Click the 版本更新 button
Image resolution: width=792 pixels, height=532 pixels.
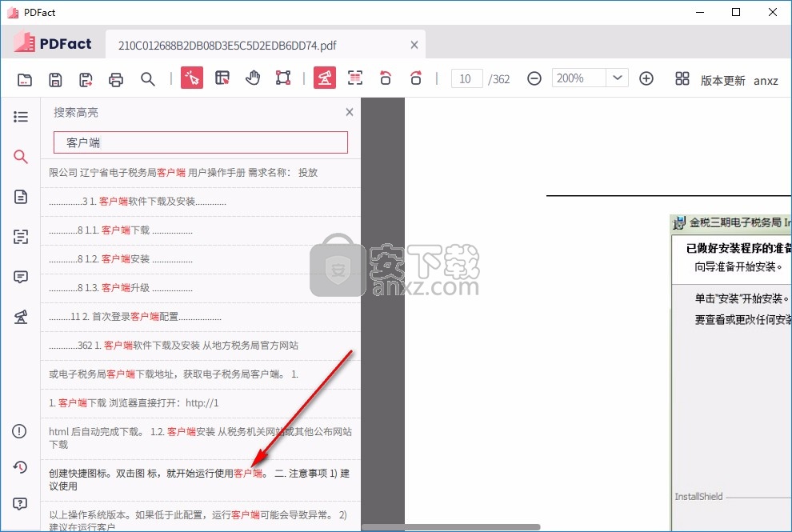(x=722, y=81)
